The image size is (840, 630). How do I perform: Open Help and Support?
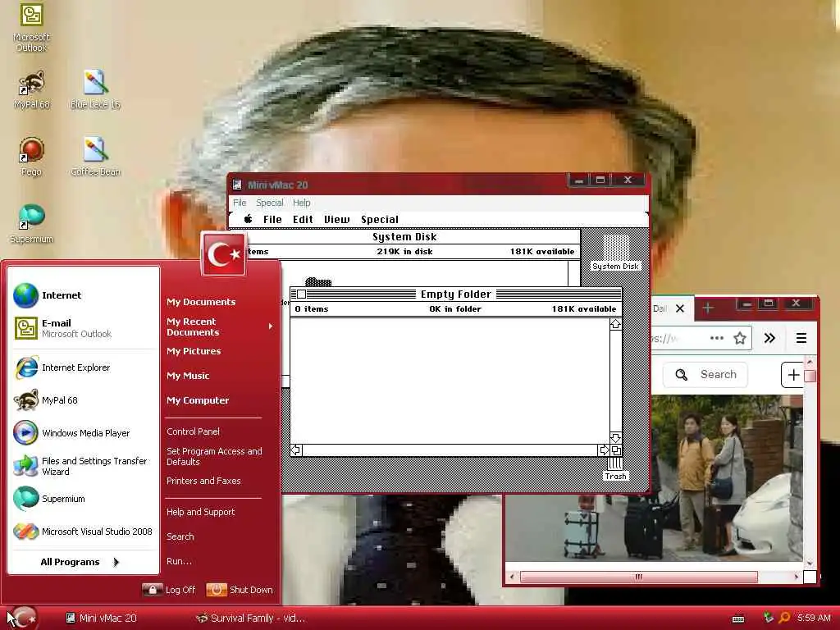tap(201, 512)
